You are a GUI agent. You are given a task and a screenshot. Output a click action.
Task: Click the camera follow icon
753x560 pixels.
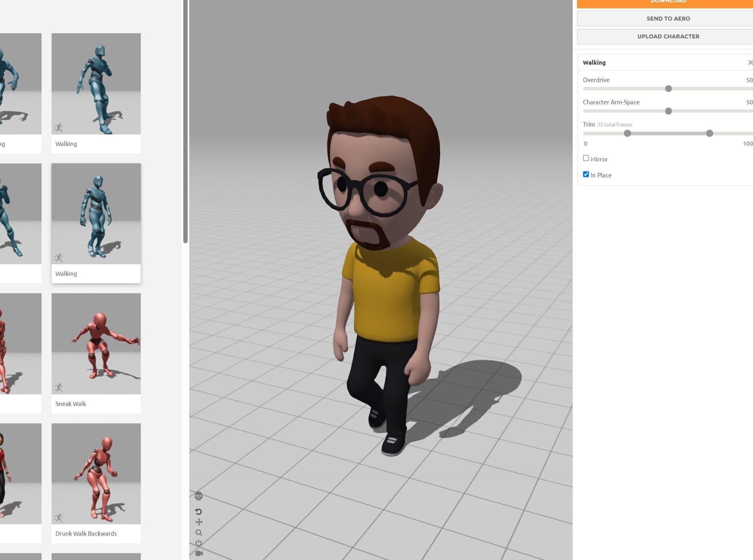tap(199, 554)
